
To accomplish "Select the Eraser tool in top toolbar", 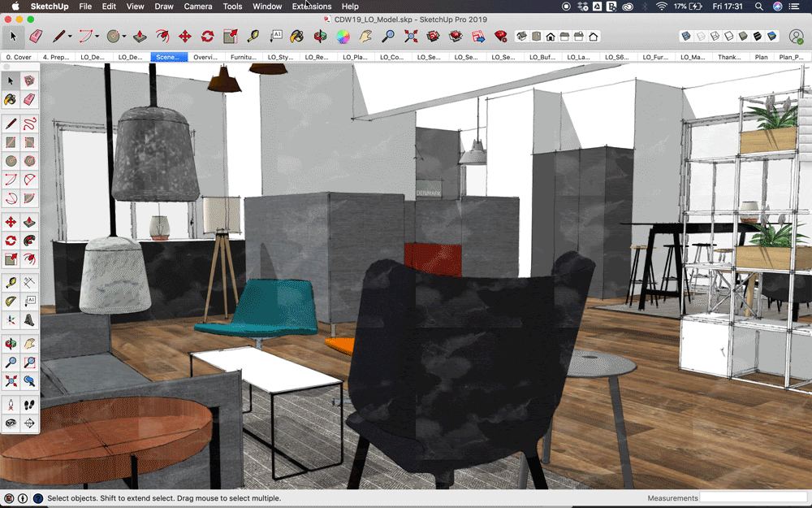I will point(35,37).
